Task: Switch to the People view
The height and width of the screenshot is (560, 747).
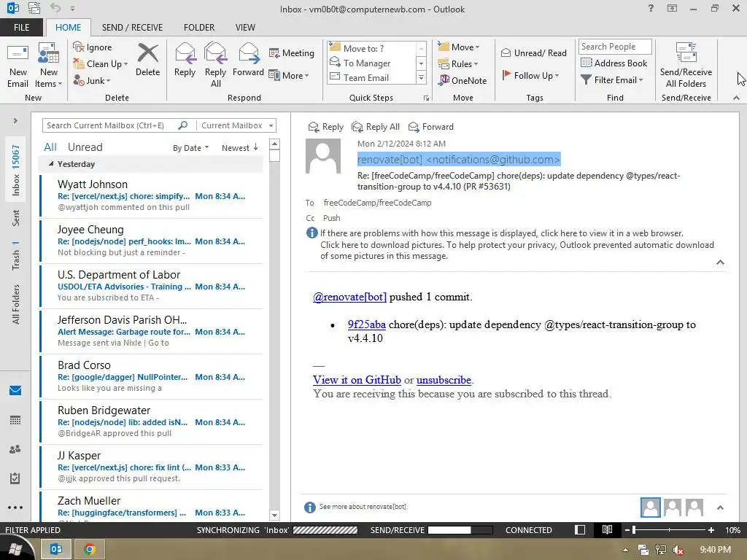Action: (x=15, y=449)
